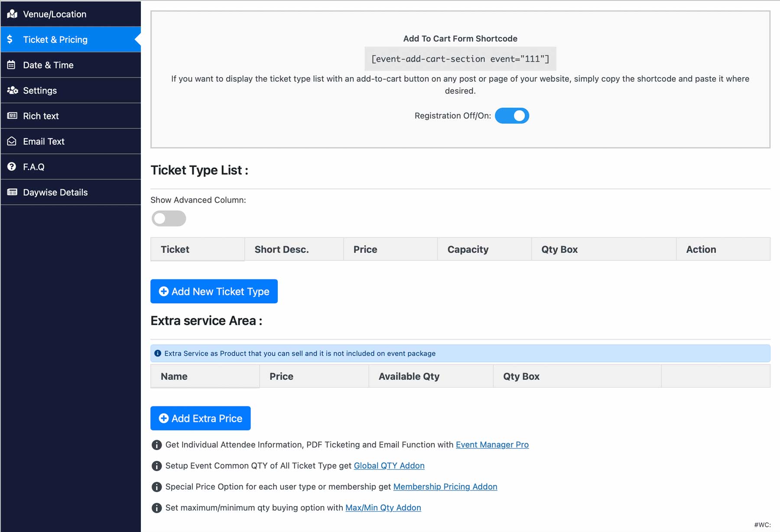The height and width of the screenshot is (532, 780).
Task: Select the event-add-cart-section shortcode text
Action: pos(460,59)
